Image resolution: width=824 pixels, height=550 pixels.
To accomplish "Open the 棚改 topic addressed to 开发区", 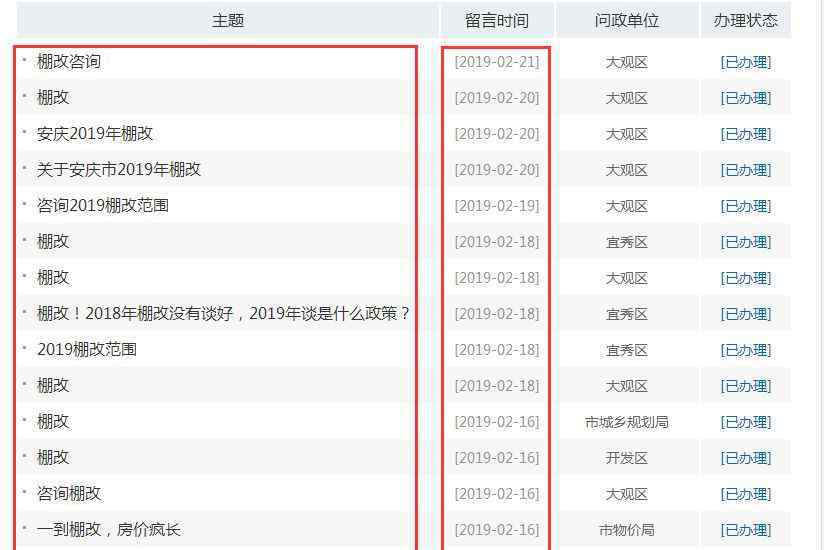I will click(x=53, y=458).
